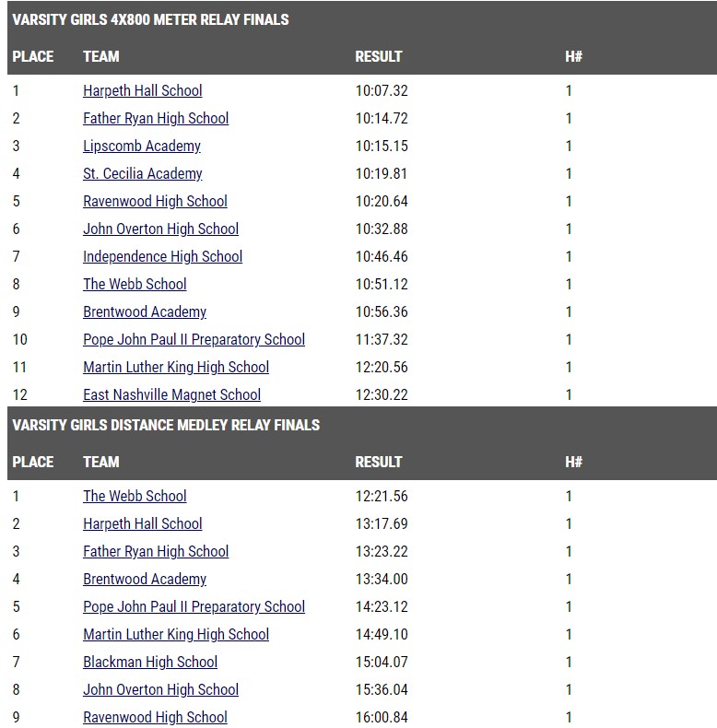Open Father Ryan High School in 4x800 results
The width and height of the screenshot is (717, 728).
pyautogui.click(x=156, y=118)
